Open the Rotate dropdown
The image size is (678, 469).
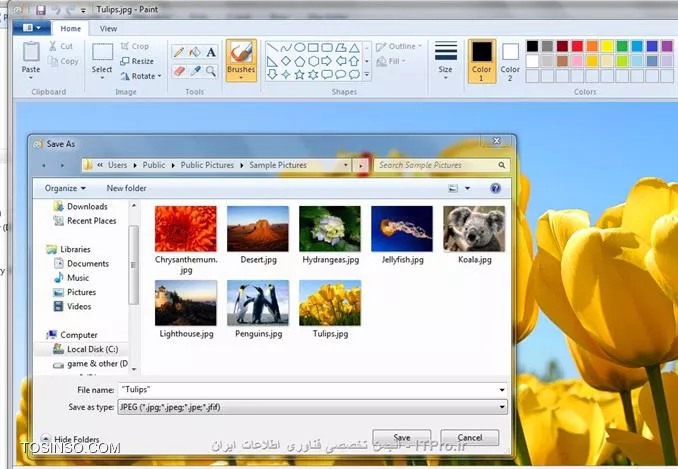pyautogui.click(x=144, y=76)
